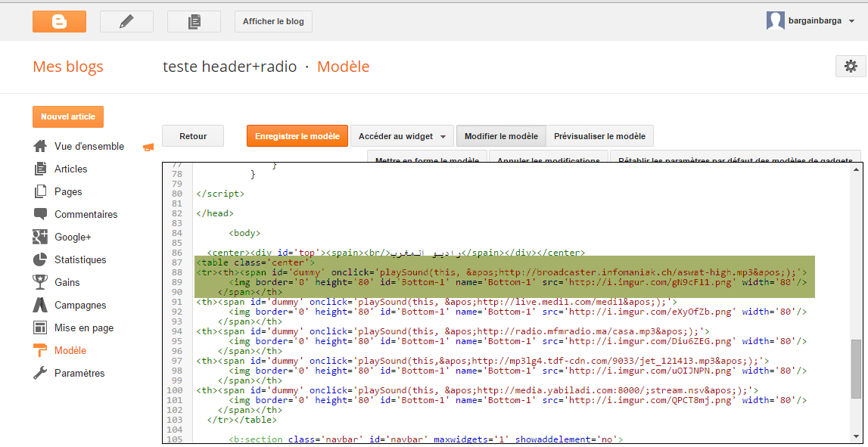Screen dimensions: 868x447
Task: Open Pages in sidebar
Action: 68,192
